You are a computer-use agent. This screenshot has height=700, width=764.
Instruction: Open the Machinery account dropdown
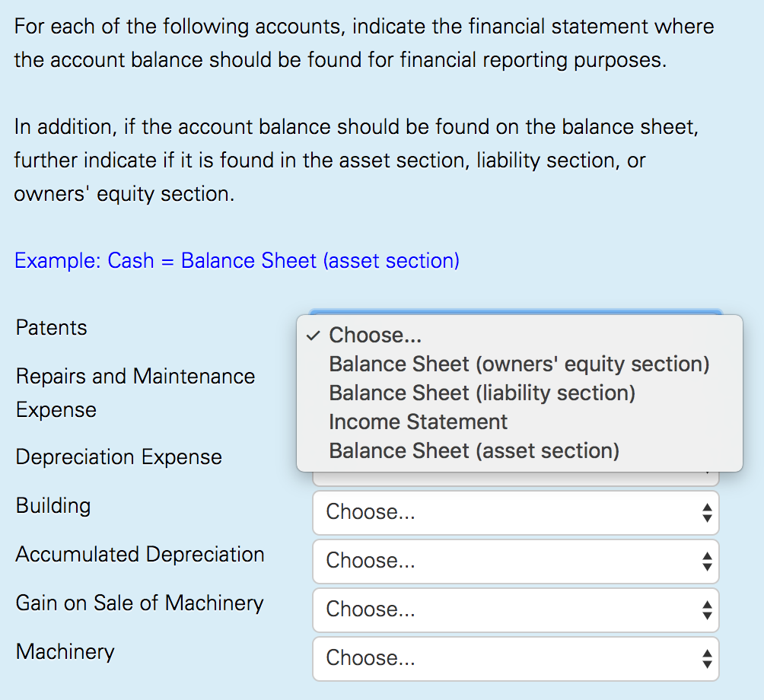(516, 658)
